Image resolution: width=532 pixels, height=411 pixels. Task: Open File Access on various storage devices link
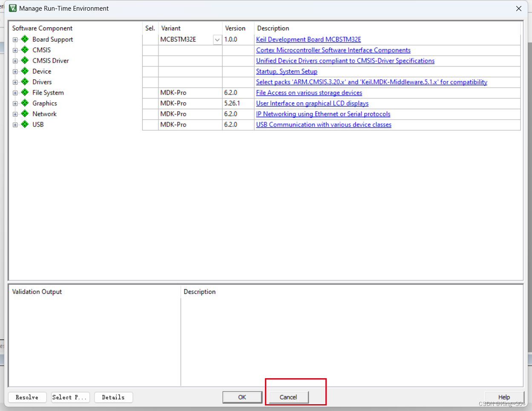pyautogui.click(x=309, y=92)
